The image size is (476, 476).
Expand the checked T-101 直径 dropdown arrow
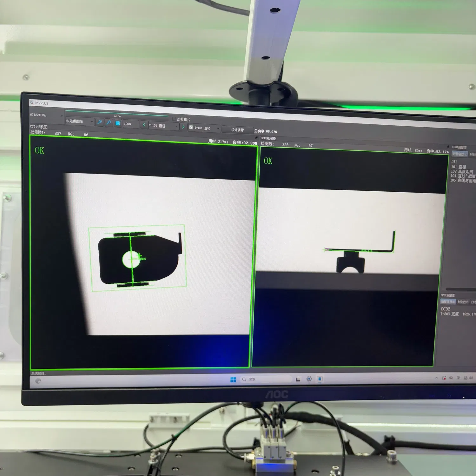point(218,129)
